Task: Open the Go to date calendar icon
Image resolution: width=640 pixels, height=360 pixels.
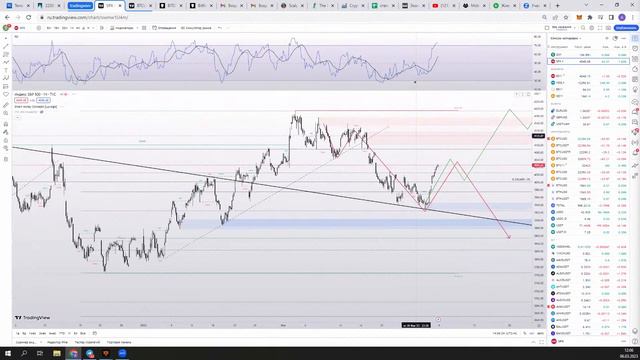Action: pyautogui.click(x=95, y=333)
